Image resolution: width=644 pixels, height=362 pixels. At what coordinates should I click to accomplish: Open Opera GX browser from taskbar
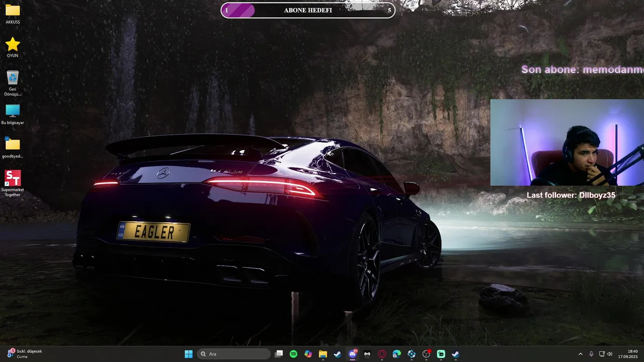pyautogui.click(x=382, y=354)
